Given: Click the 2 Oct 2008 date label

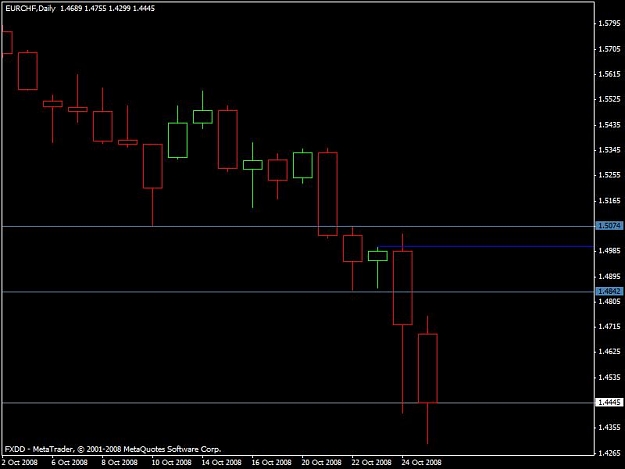Looking at the screenshot, I should [20, 462].
